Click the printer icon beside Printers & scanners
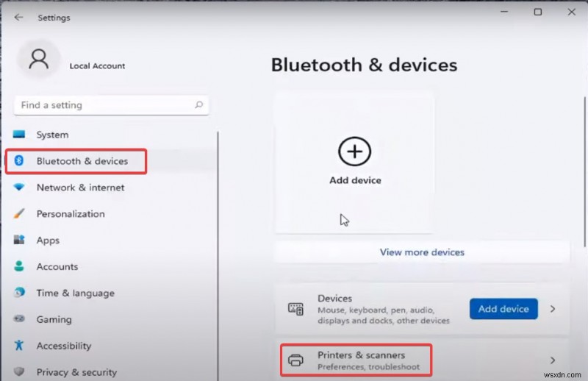 click(x=295, y=360)
